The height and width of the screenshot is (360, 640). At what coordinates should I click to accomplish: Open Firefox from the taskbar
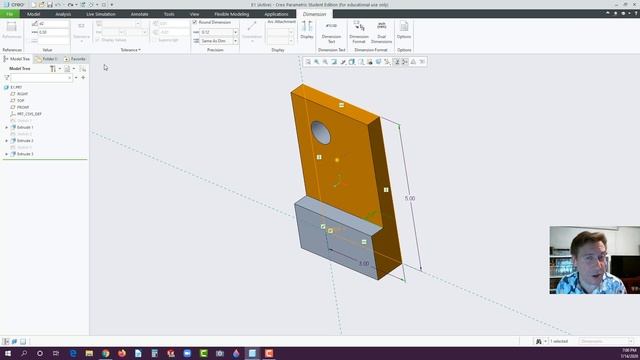point(122,353)
